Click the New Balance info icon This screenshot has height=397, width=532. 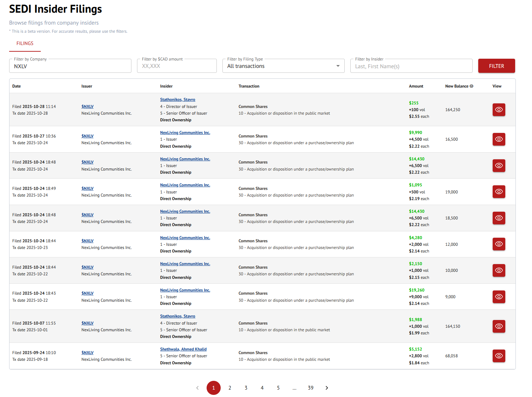(x=472, y=86)
